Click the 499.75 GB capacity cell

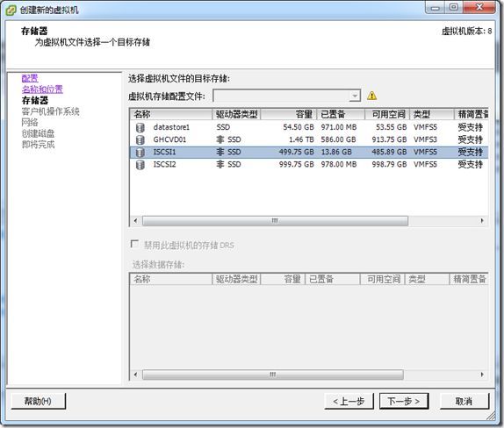297,153
